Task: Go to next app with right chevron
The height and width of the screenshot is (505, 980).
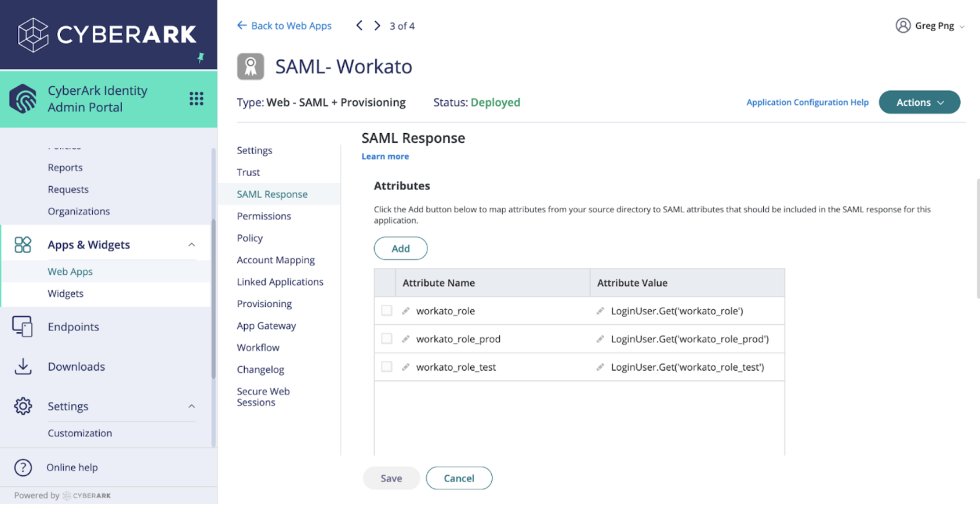Action: (377, 25)
